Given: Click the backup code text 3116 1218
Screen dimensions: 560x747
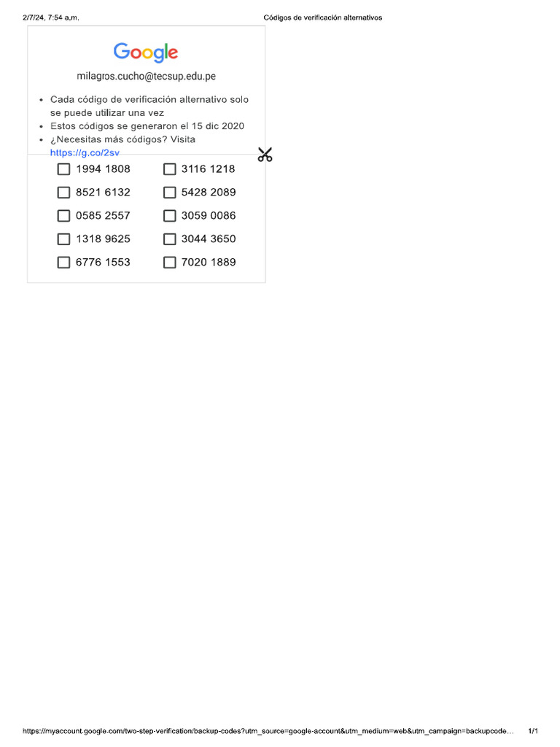Looking at the screenshot, I should tap(209, 169).
